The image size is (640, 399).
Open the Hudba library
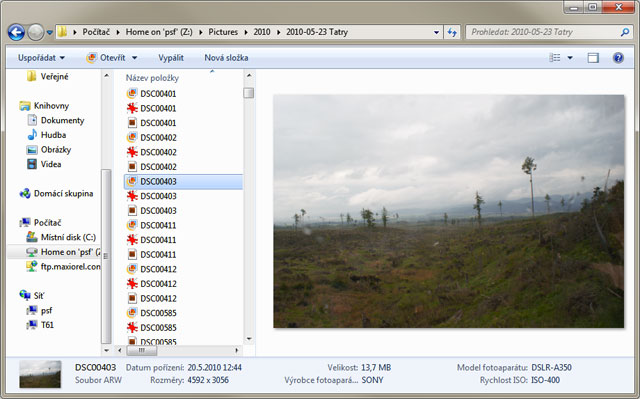47,135
